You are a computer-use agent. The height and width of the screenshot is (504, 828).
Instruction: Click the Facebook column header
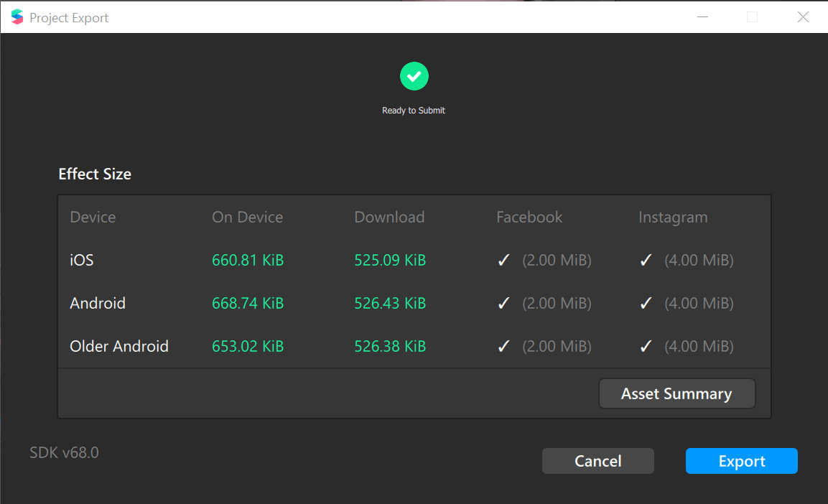point(529,217)
